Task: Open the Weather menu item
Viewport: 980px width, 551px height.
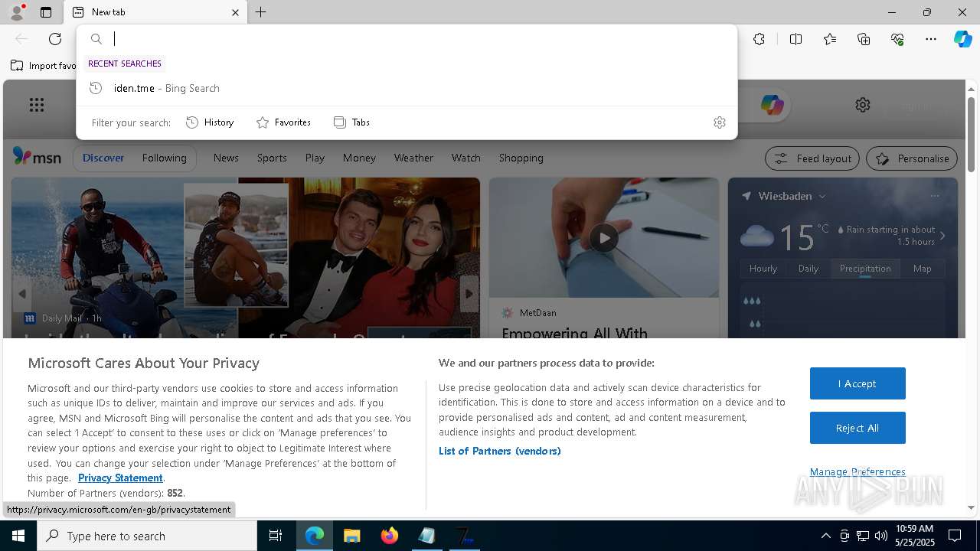Action: pos(413,158)
